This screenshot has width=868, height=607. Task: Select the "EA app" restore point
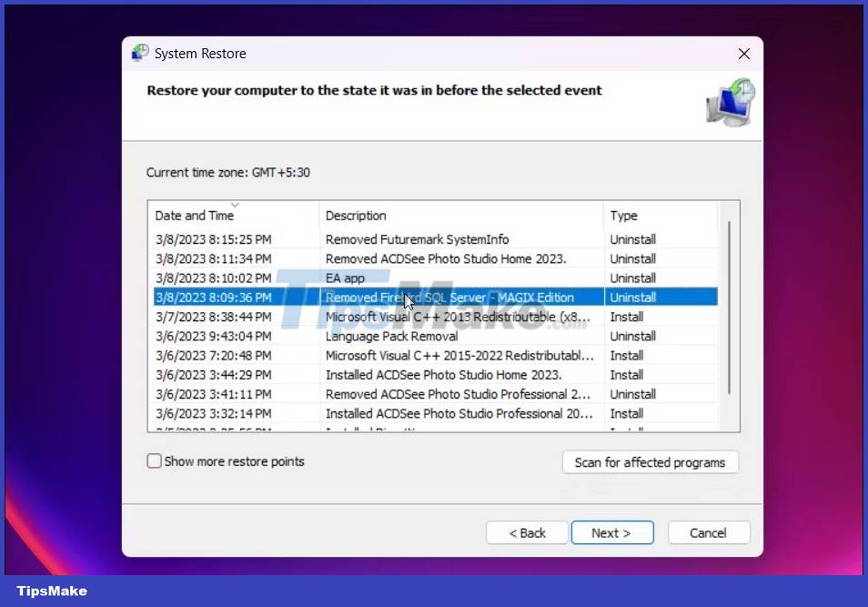[409, 278]
